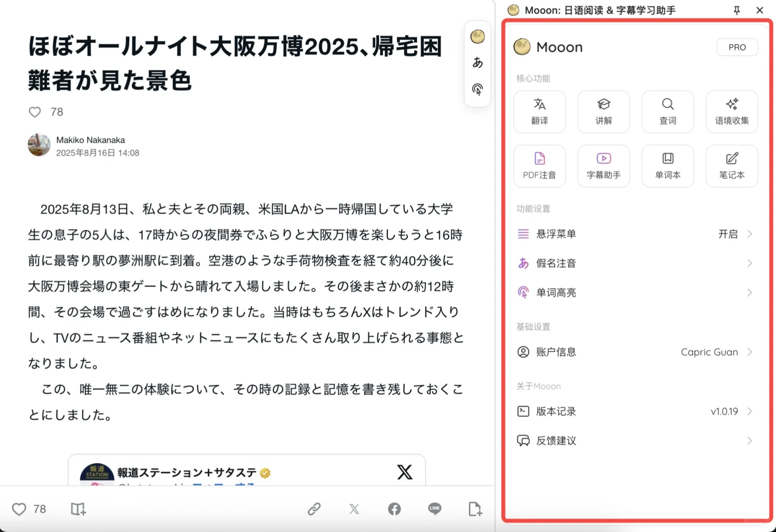The image size is (776, 532).
Task: Click the v1.0.19 version number
Action: point(724,411)
